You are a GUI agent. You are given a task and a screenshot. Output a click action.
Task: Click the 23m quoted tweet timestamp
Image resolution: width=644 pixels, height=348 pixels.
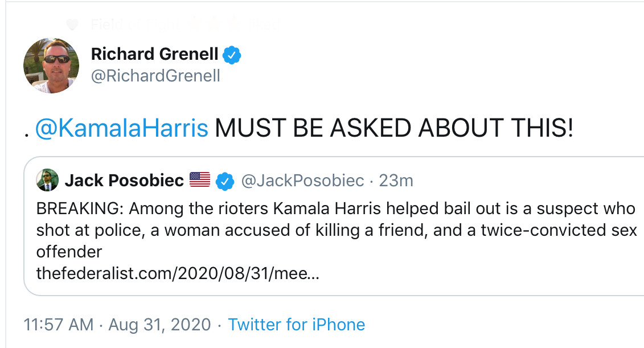pos(396,181)
